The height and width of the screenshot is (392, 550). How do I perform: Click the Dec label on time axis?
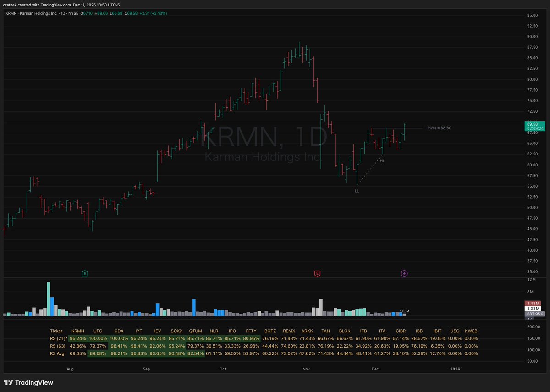[x=375, y=369]
